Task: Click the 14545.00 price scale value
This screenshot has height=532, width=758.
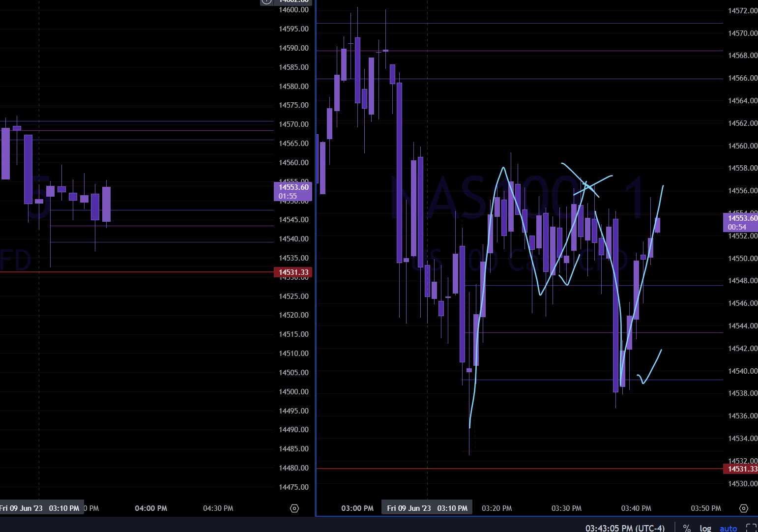Action: [x=293, y=219]
